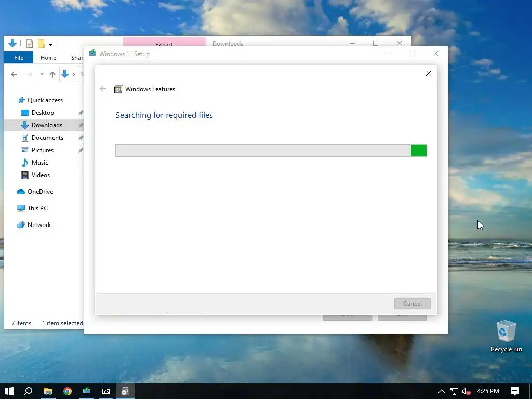
Task: Click the taskbar clock showing 4:25 PM
Action: 488,391
